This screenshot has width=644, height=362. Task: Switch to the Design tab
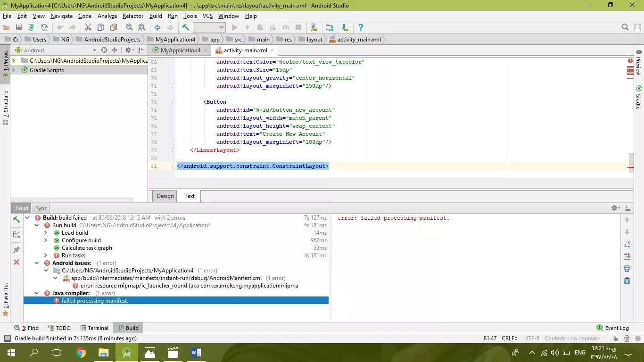[165, 196]
